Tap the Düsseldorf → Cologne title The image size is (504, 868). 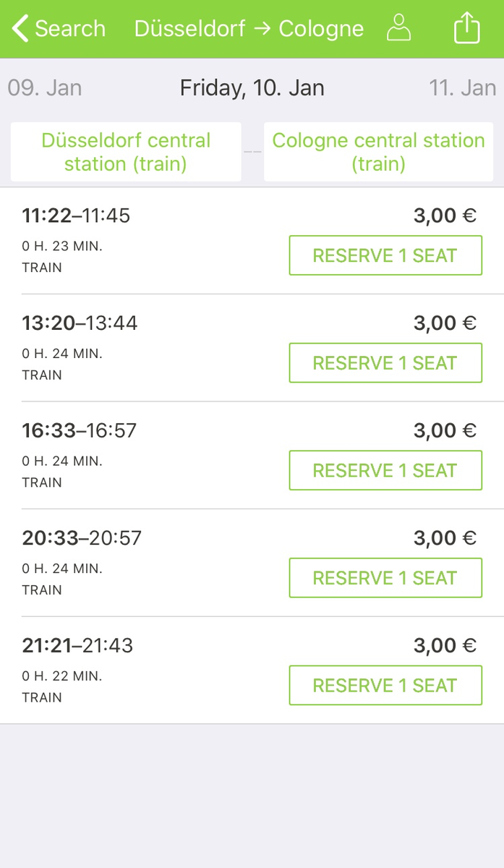pos(249,29)
